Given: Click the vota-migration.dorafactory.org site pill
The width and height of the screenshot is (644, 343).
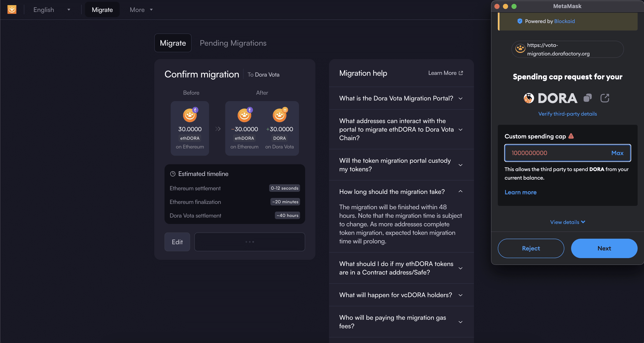Looking at the screenshot, I should coord(567,49).
